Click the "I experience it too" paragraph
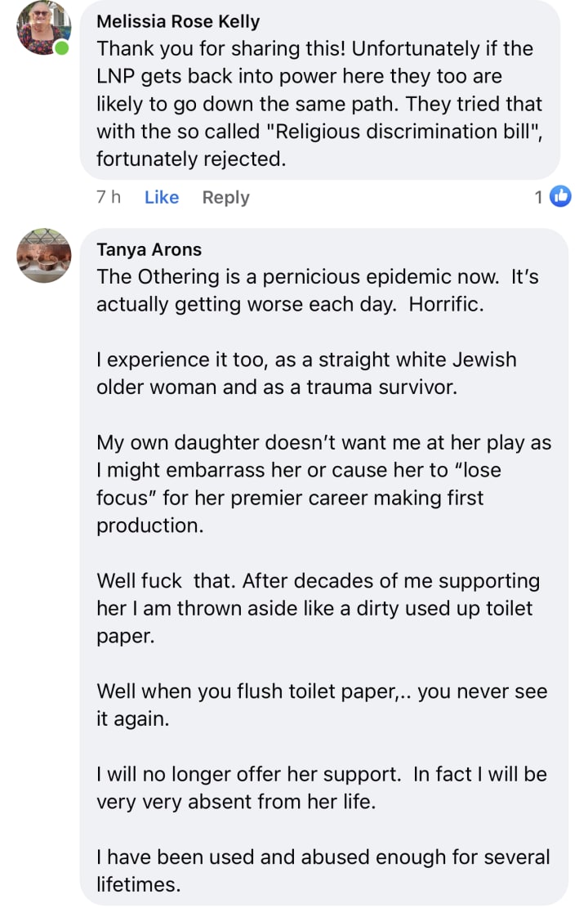This screenshot has width=588, height=908. coord(306,373)
